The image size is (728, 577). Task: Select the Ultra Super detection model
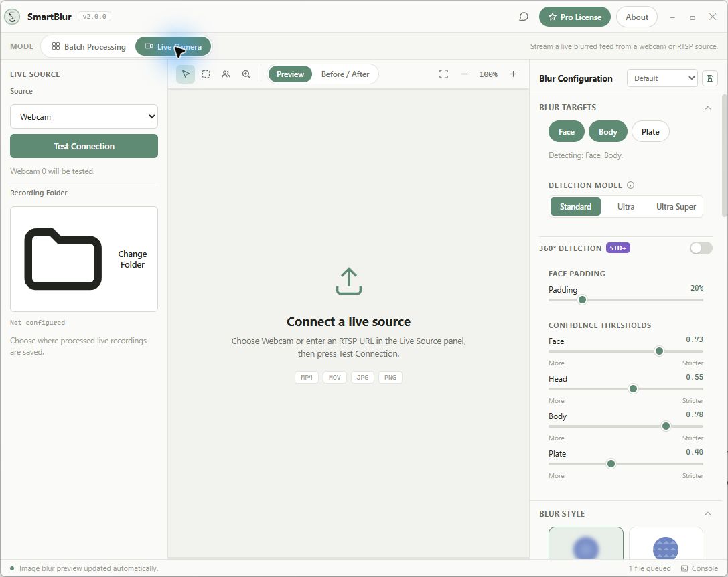(x=676, y=207)
